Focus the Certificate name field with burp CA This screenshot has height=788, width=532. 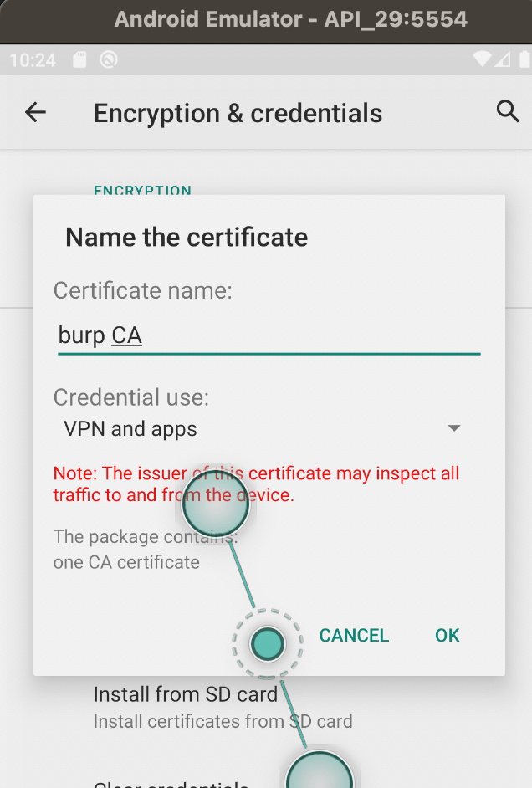[x=269, y=335]
